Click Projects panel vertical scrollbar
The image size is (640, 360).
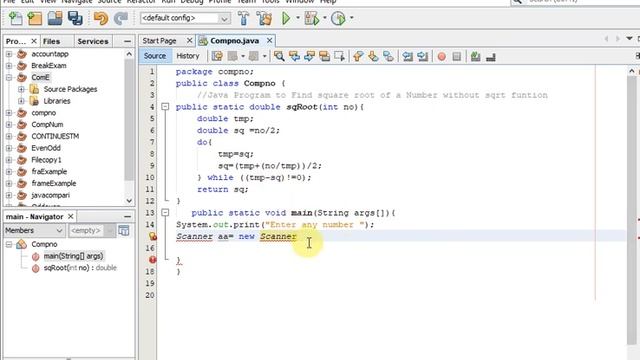point(129,120)
